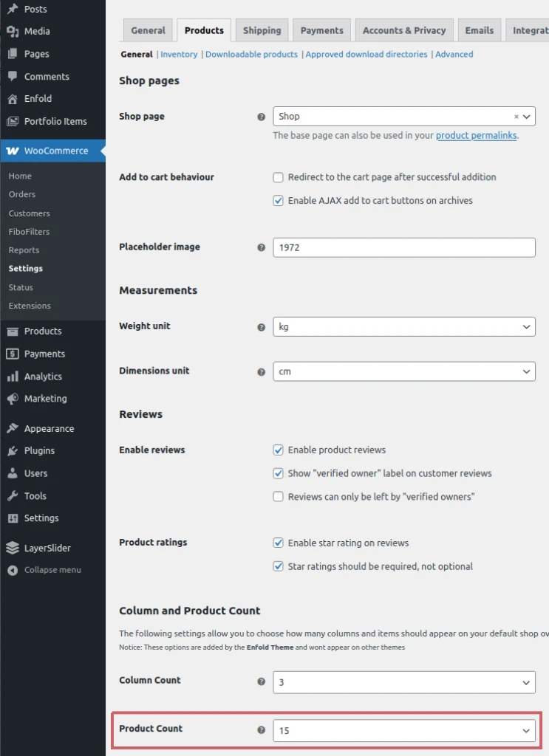Click the Enfold home icon in sidebar
The width and height of the screenshot is (549, 756).
(x=13, y=99)
